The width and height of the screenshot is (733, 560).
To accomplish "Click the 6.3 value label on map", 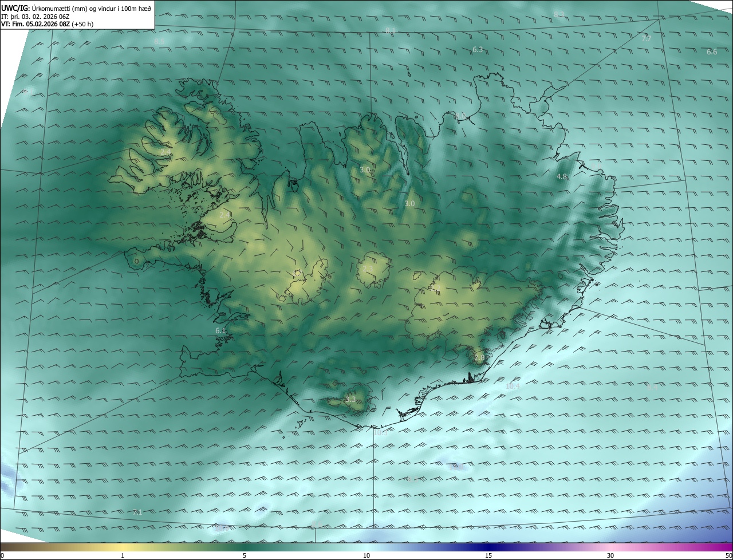I will pos(478,50).
